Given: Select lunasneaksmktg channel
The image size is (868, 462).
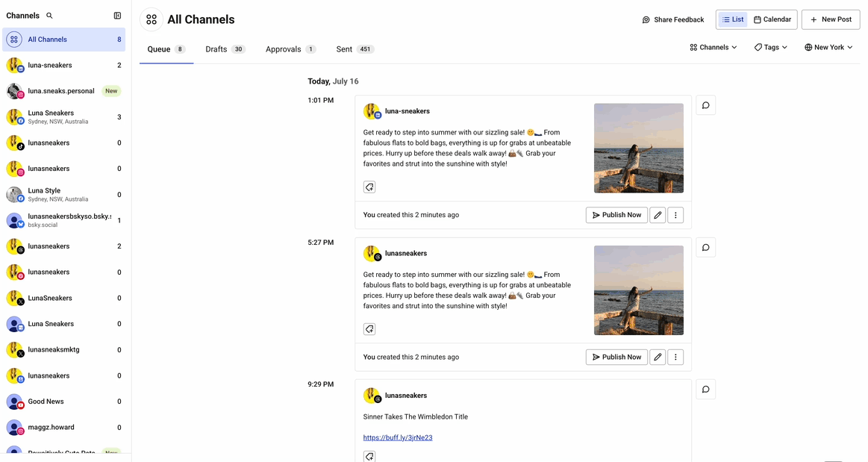Looking at the screenshot, I should pyautogui.click(x=63, y=350).
